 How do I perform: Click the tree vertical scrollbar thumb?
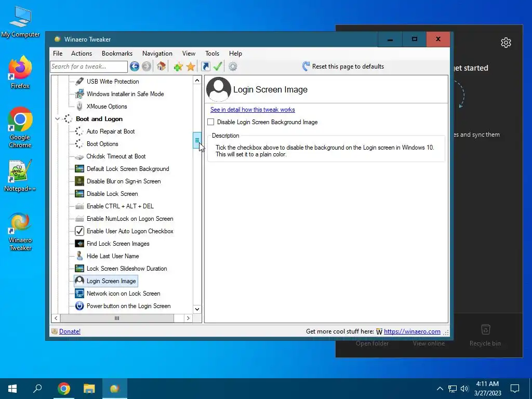(197, 140)
